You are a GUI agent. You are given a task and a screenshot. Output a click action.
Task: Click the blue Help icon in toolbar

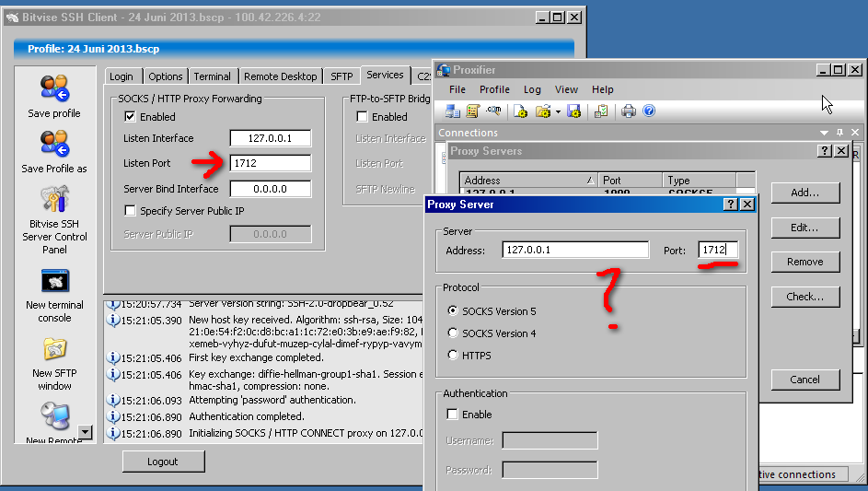[x=649, y=111]
